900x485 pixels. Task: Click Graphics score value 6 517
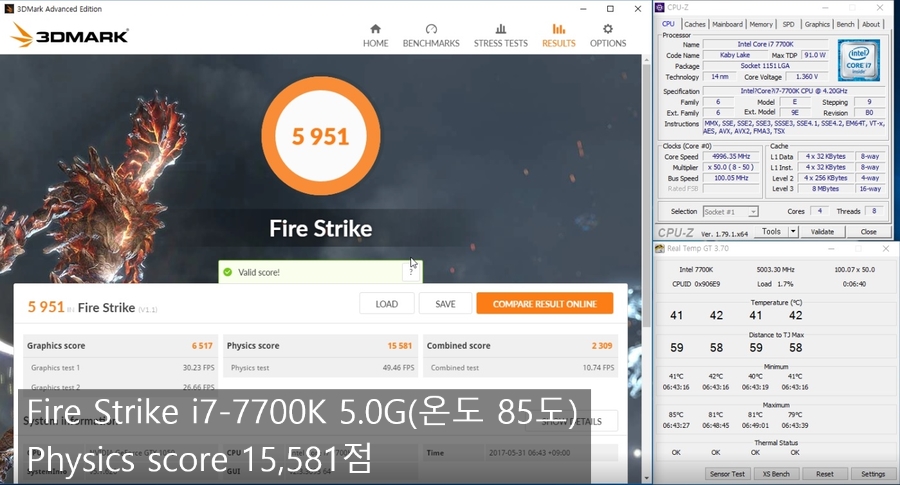202,346
